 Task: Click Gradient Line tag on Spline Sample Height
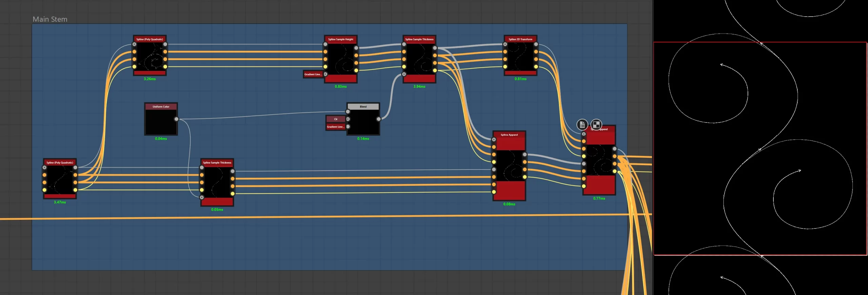[x=313, y=74]
